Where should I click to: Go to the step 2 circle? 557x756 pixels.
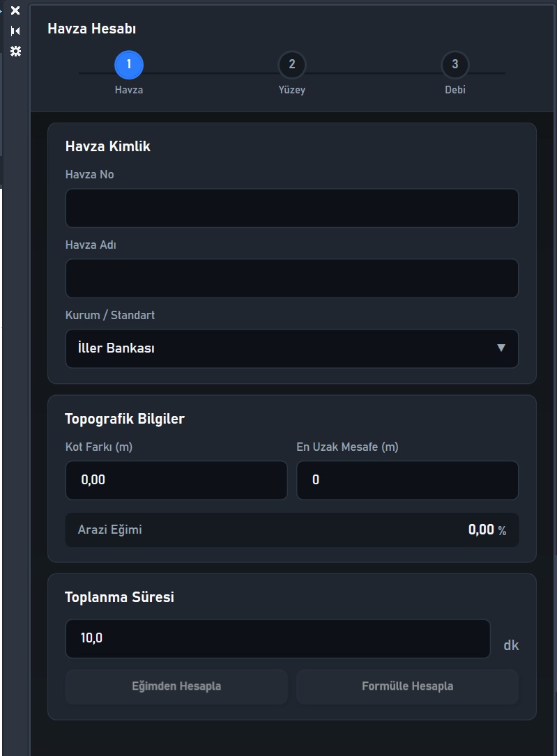click(x=292, y=65)
